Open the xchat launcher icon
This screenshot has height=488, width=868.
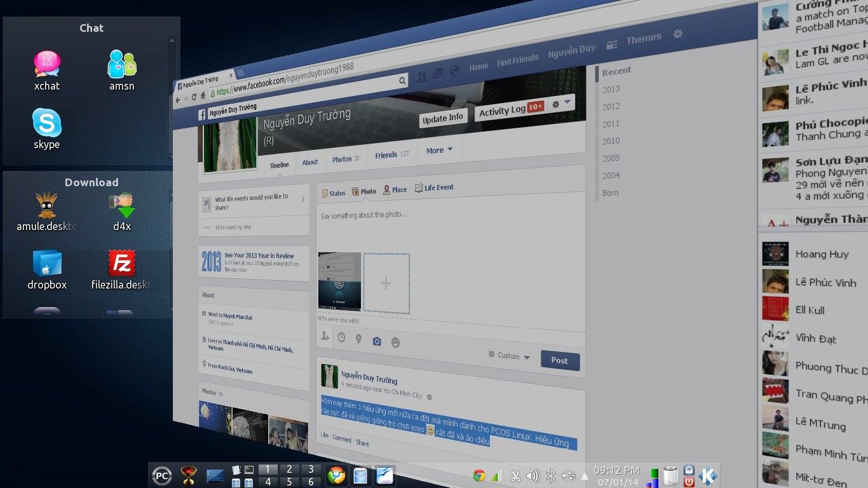point(47,65)
